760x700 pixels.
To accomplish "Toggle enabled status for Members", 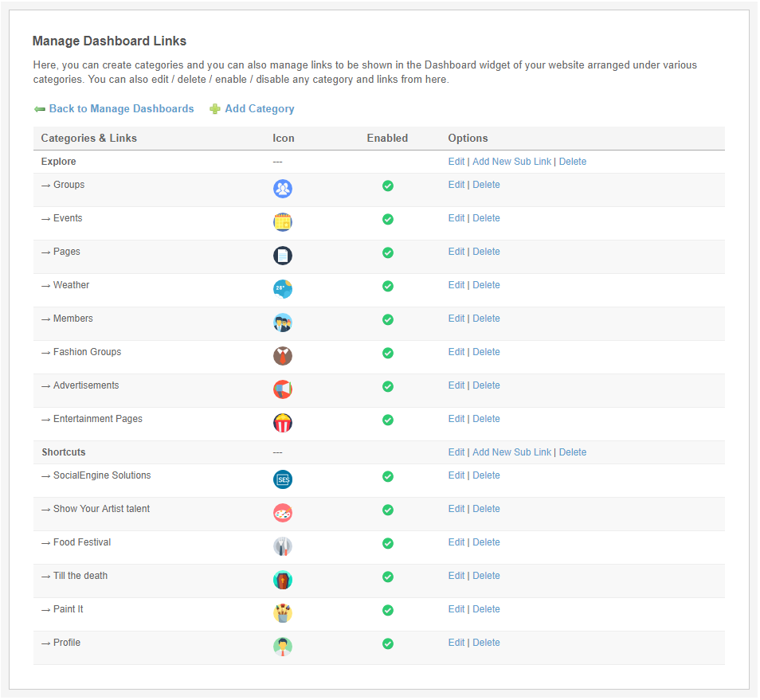I will point(388,319).
